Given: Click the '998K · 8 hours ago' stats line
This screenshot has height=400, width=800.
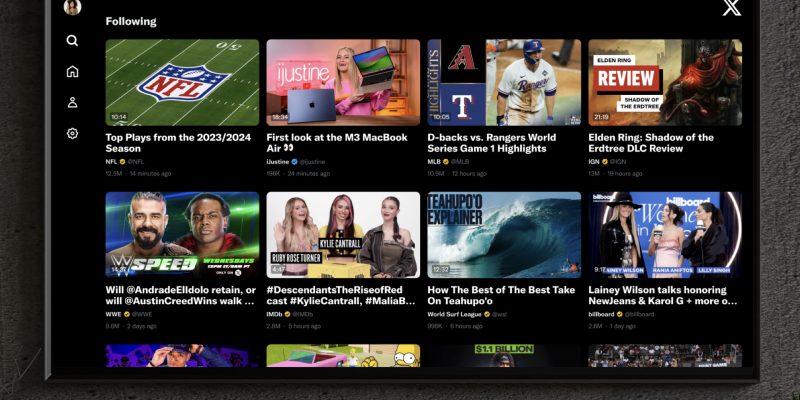Looking at the screenshot, I should pos(455,326).
